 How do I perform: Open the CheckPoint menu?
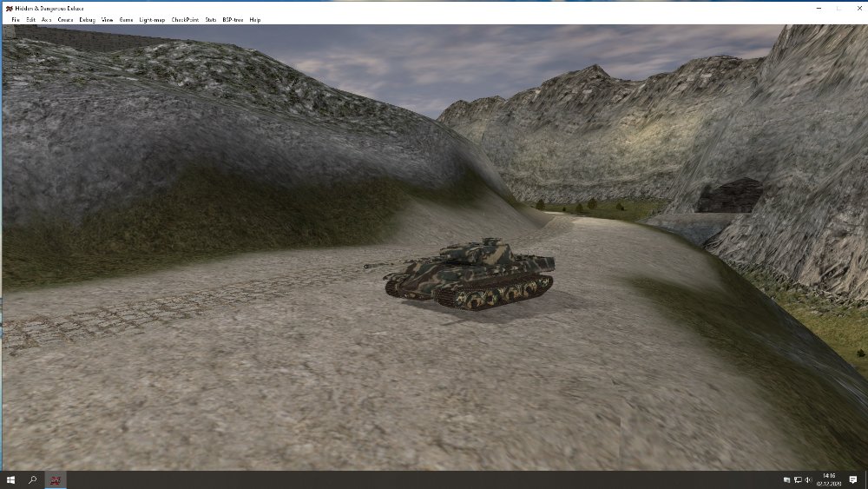click(185, 19)
